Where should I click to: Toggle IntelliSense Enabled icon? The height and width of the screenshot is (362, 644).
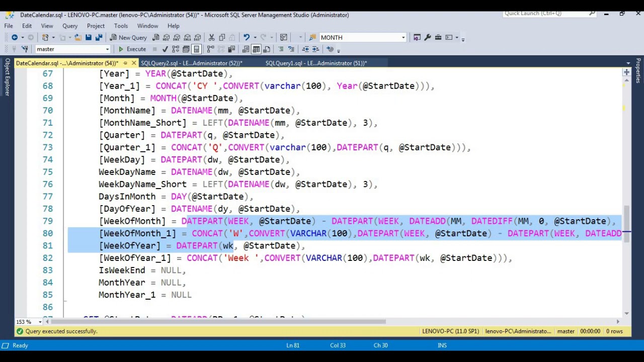click(196, 49)
